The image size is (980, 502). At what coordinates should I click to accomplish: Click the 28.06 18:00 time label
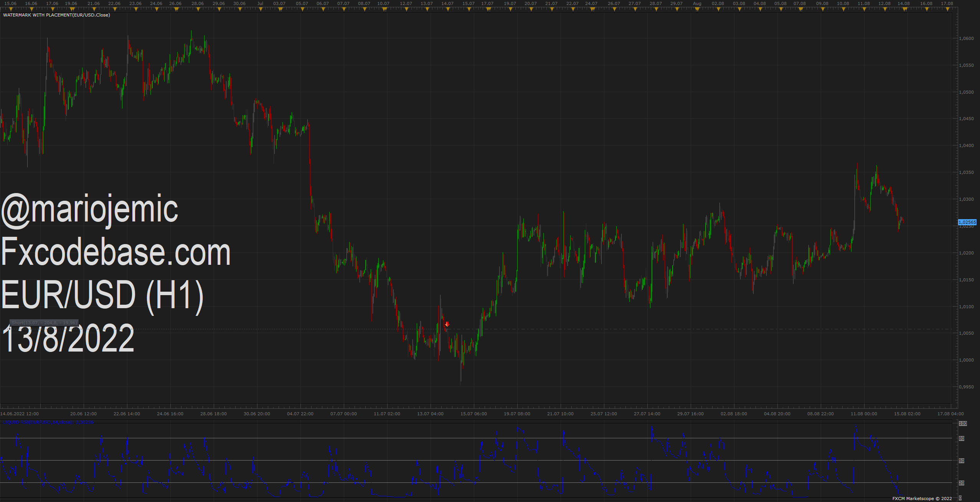point(213,414)
